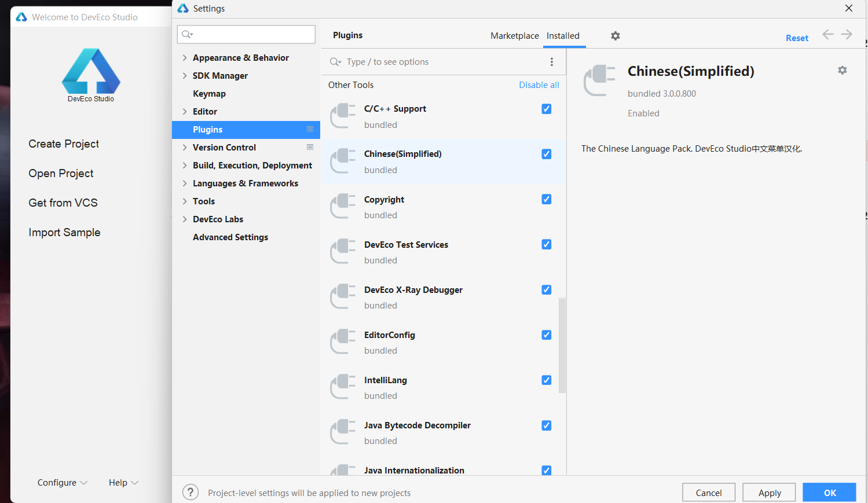Click the OK button
This screenshot has height=503, width=868.
(x=829, y=493)
